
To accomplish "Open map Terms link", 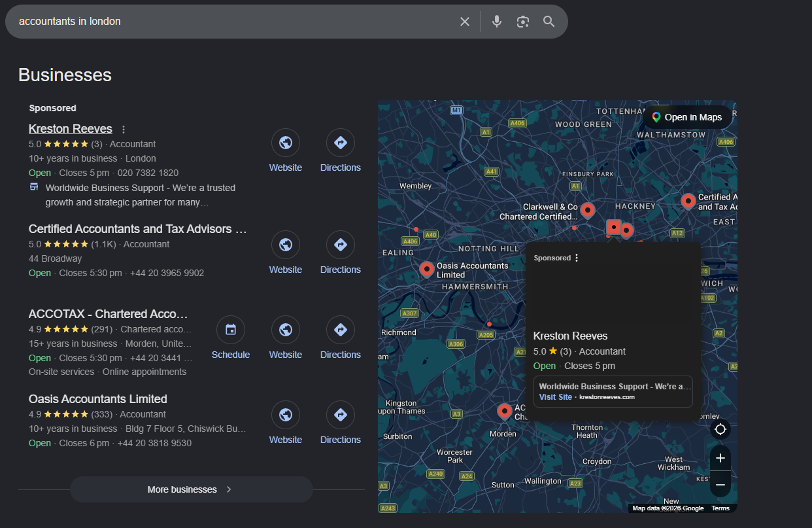I will 720,508.
